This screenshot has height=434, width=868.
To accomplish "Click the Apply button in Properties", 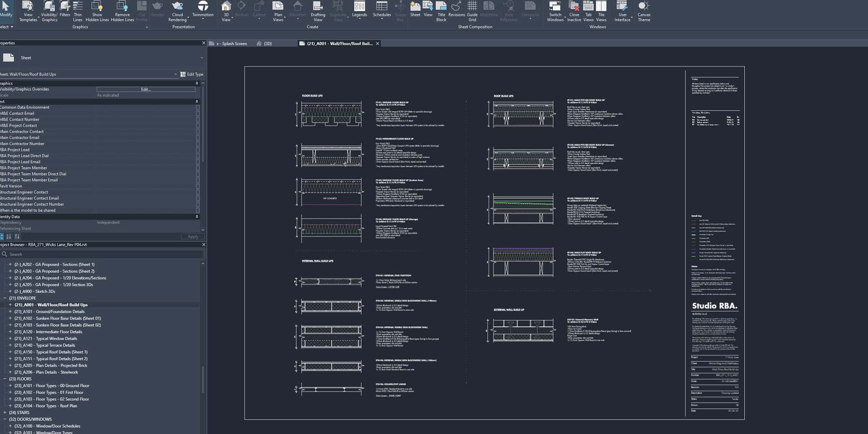I will coord(193,237).
